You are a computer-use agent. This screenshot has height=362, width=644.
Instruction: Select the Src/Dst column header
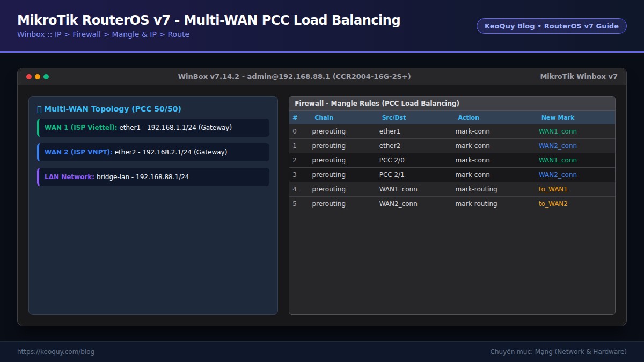point(393,117)
